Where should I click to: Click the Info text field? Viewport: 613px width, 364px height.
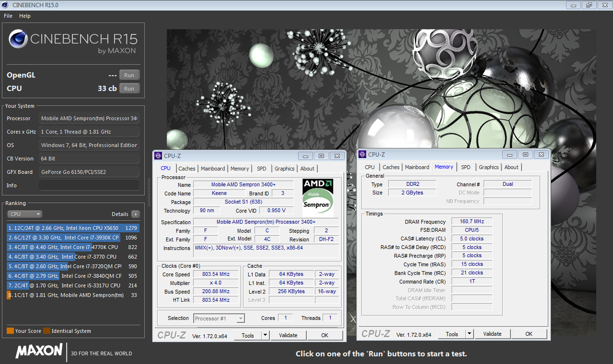(89, 185)
